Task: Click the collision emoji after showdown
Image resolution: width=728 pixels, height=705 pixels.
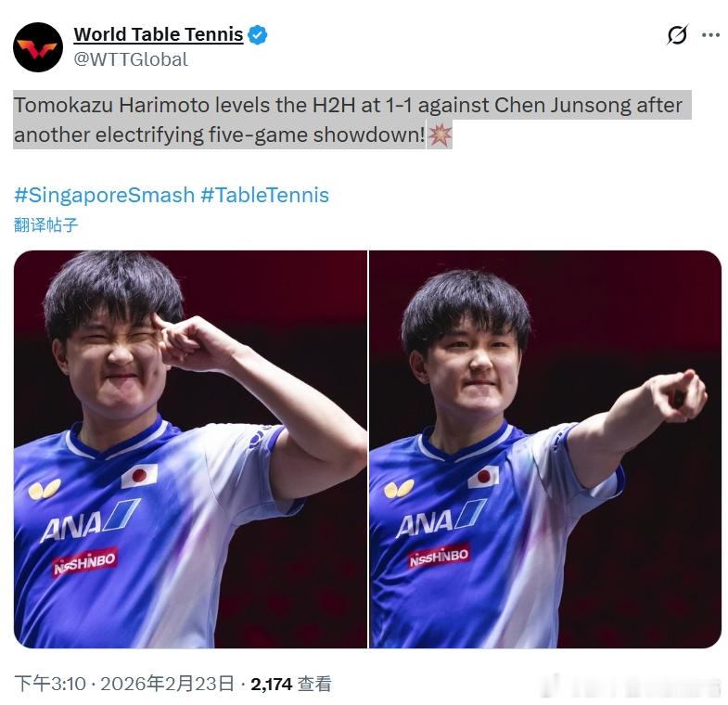Action: tap(440, 135)
